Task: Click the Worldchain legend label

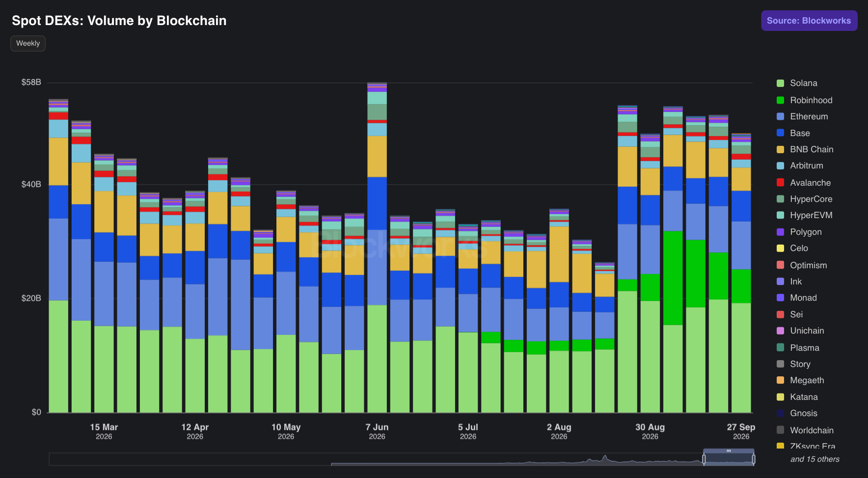Action: 812,430
